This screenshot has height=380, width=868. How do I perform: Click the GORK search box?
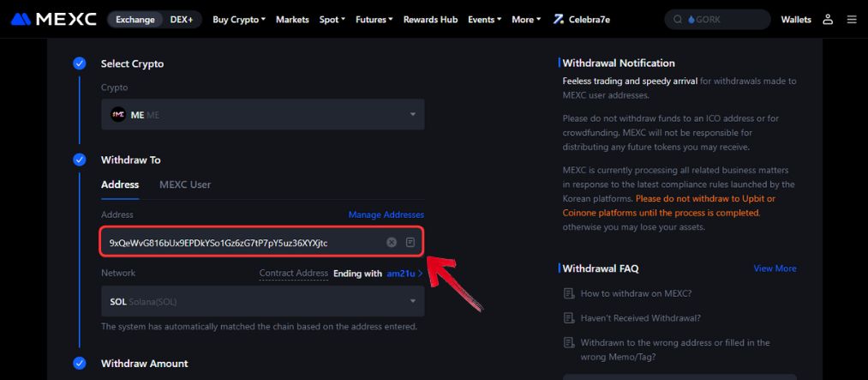717,20
